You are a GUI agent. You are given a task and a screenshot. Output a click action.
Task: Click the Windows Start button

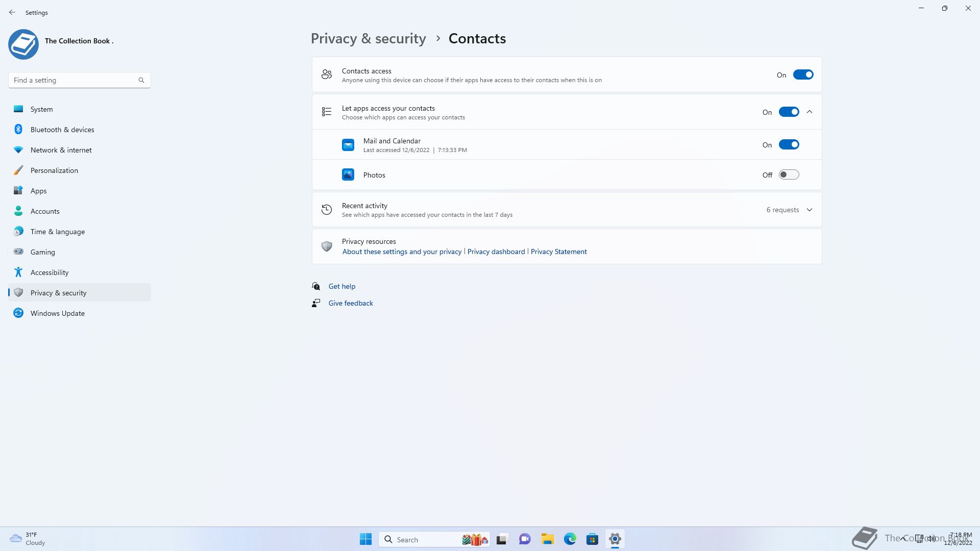365,539
